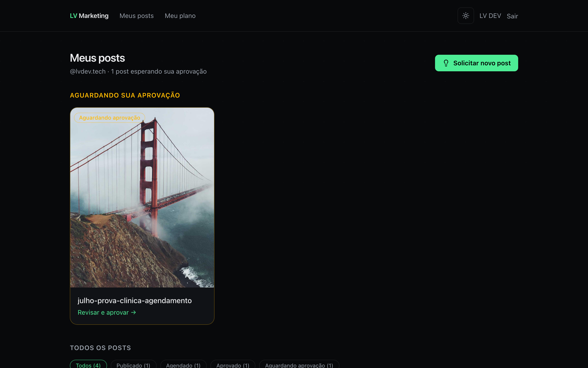588x368 pixels.
Task: Filter posts by Aguardando aprovação (1)
Action: click(x=299, y=365)
